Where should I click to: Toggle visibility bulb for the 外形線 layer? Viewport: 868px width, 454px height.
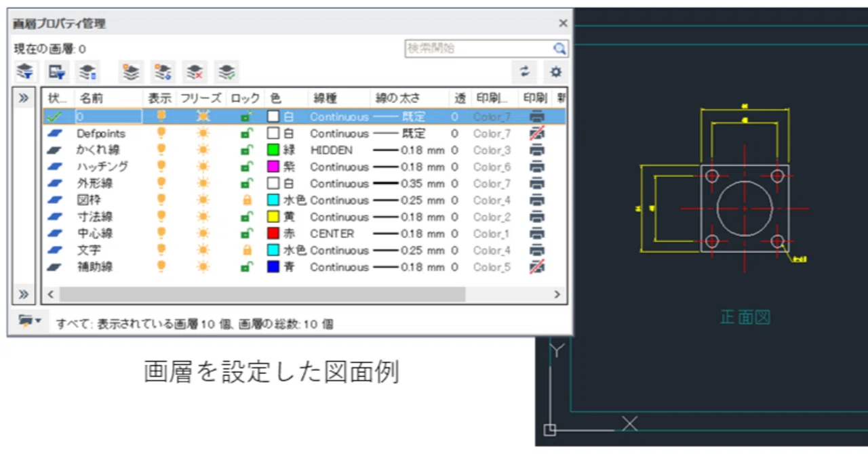tap(161, 184)
